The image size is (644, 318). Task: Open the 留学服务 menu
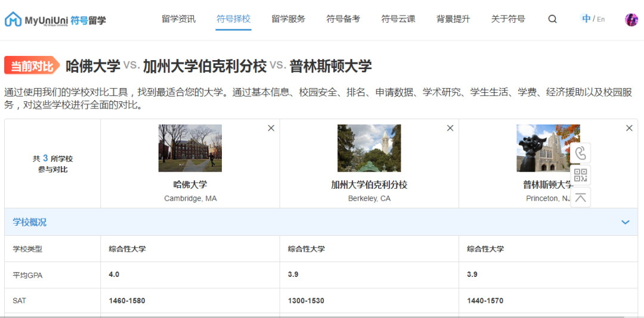(289, 19)
